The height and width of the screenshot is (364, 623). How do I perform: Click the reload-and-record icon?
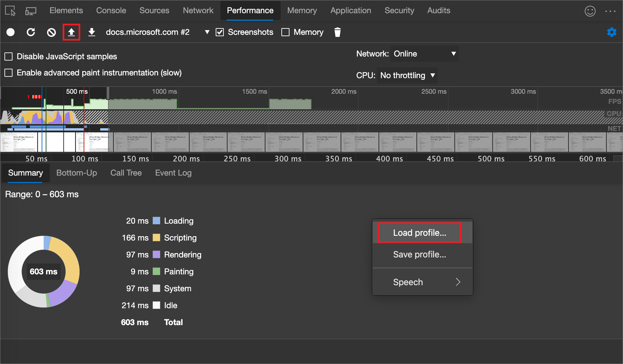(x=31, y=32)
